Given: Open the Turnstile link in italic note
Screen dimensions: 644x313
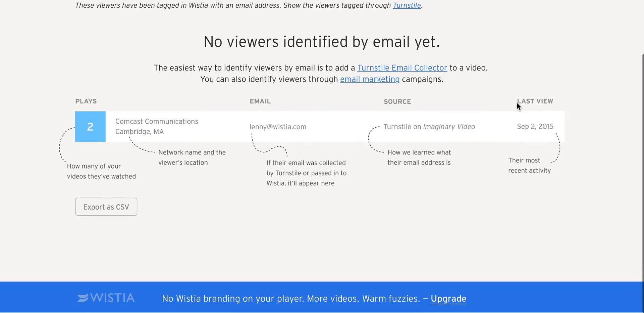Looking at the screenshot, I should (x=407, y=5).
